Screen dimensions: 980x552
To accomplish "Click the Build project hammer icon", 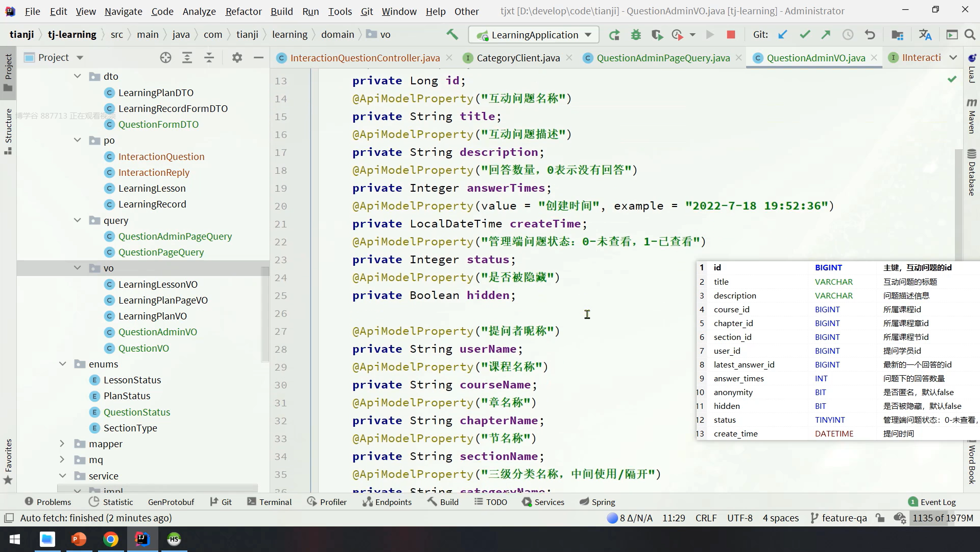I will click(452, 34).
